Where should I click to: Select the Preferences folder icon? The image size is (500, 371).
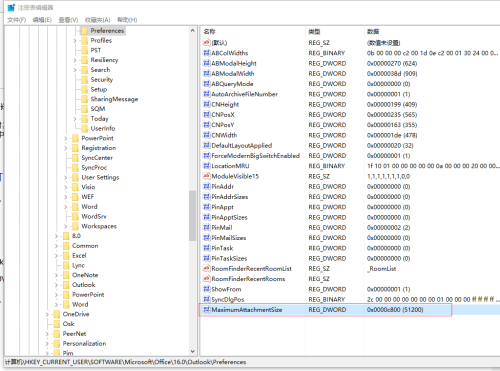(x=85, y=31)
